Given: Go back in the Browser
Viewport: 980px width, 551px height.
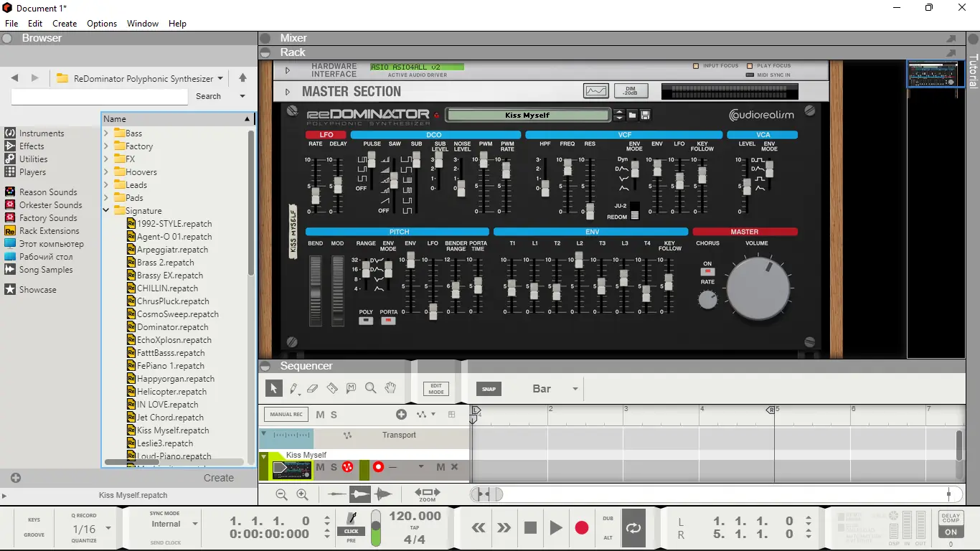Looking at the screenshot, I should [14, 78].
